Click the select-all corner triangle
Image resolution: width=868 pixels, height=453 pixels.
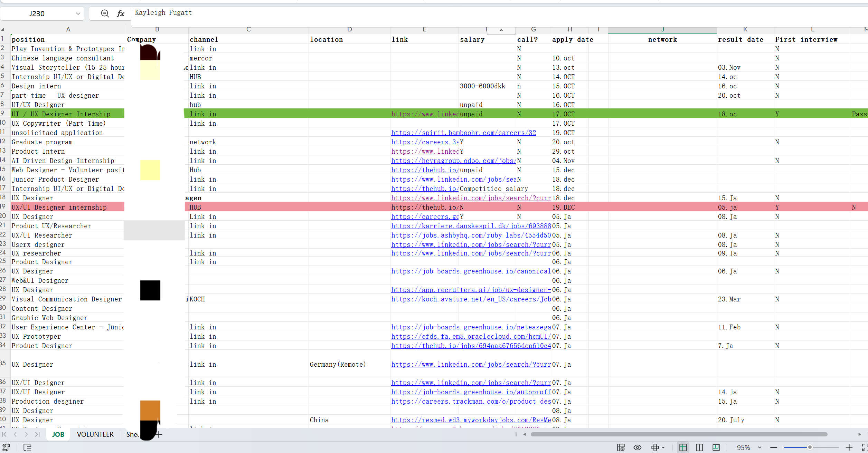click(x=3, y=30)
